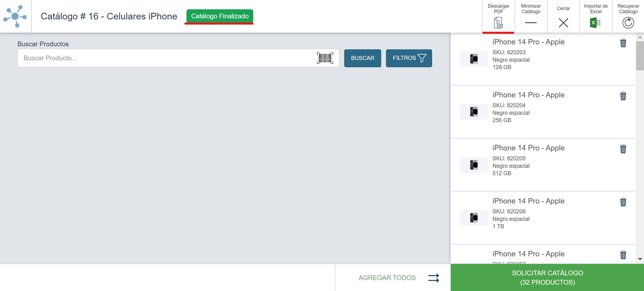Delete the 512 GB iPhone 14 Pro
The height and width of the screenshot is (291, 644).
click(623, 149)
